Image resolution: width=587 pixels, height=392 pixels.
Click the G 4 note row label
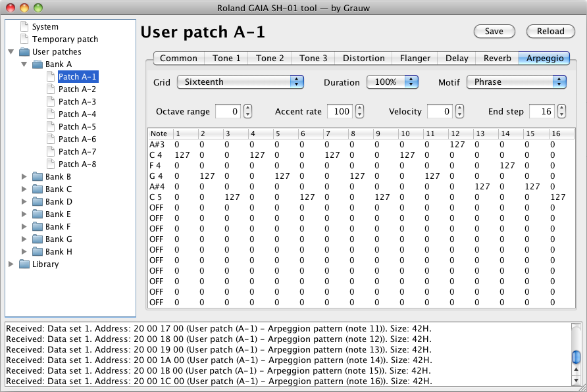(156, 176)
